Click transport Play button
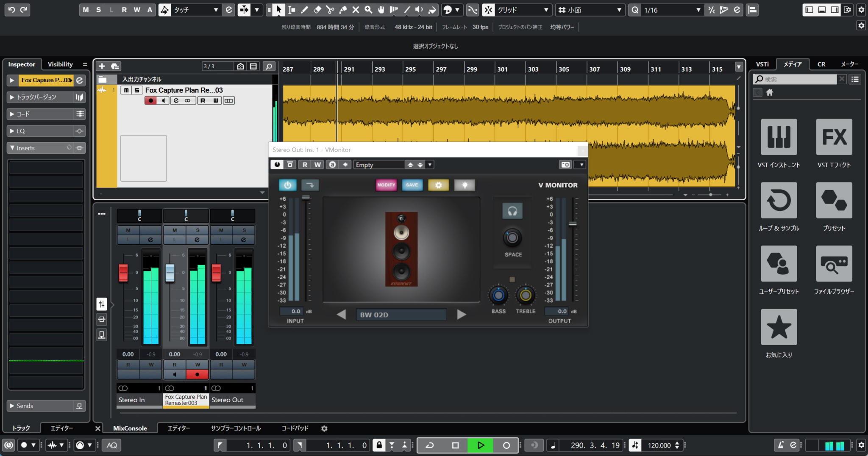Viewport: 868px width, 456px height. point(481,445)
